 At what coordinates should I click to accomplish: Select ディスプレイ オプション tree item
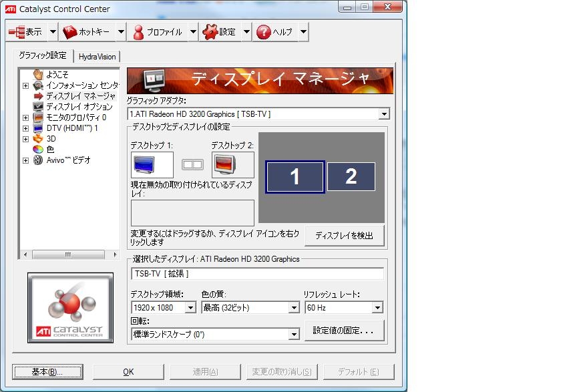79,107
